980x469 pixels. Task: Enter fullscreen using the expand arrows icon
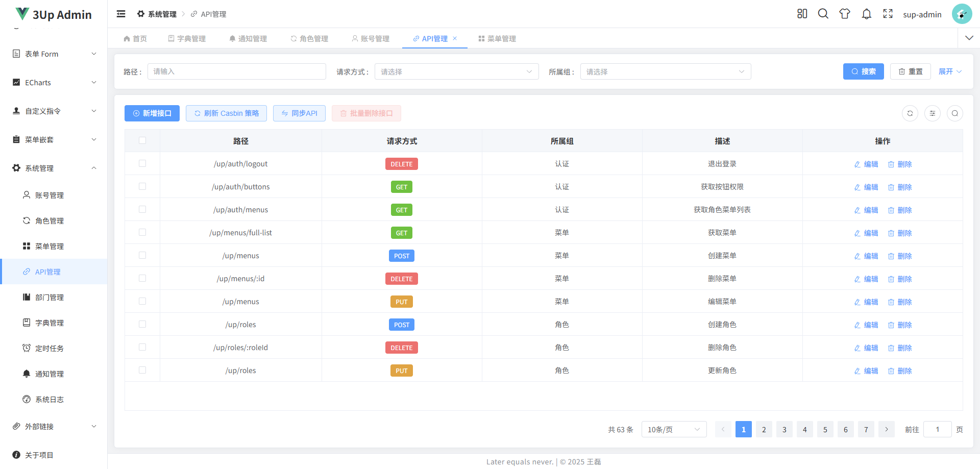[888, 14]
